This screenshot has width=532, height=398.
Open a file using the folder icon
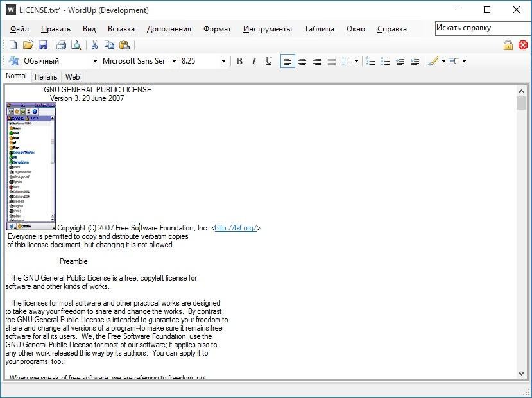tap(28, 45)
